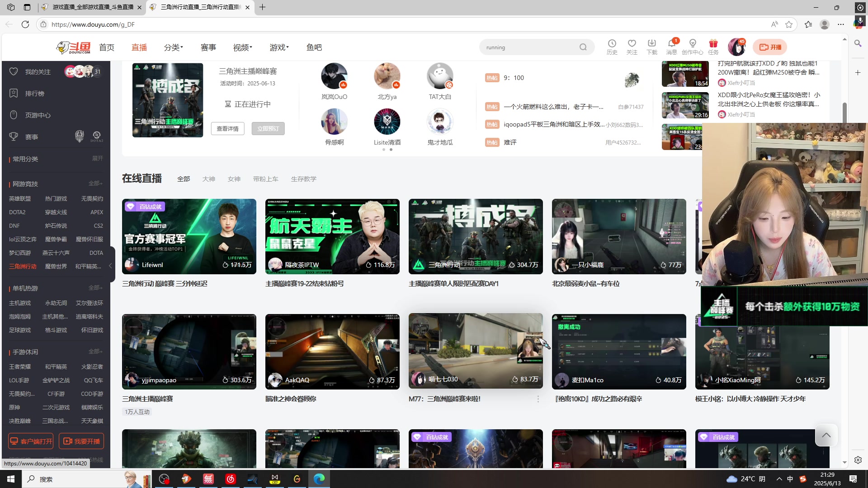The width and height of the screenshot is (868, 488).
Task: Open 英雄联盟 category link
Action: click(x=20, y=199)
